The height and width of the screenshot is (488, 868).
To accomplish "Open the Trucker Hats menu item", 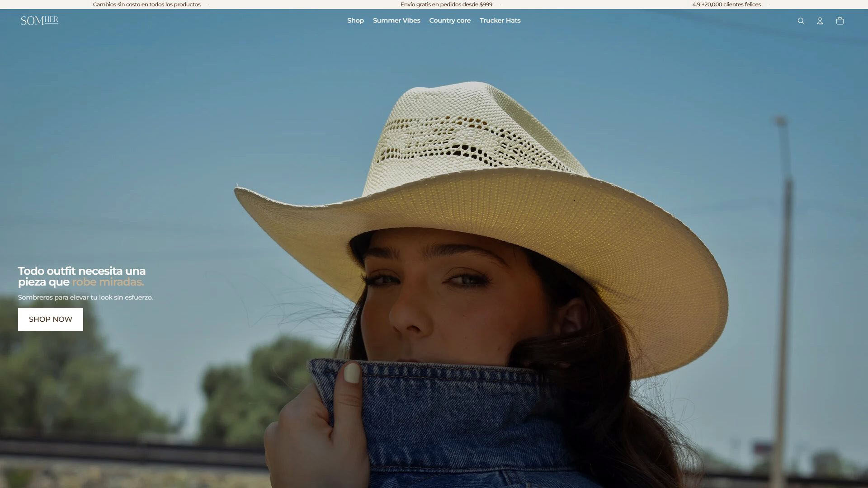I will 500,20.
